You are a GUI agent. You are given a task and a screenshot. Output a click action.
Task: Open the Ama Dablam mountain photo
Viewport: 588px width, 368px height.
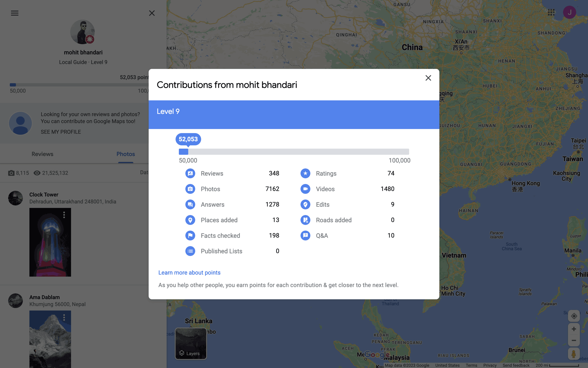50,339
